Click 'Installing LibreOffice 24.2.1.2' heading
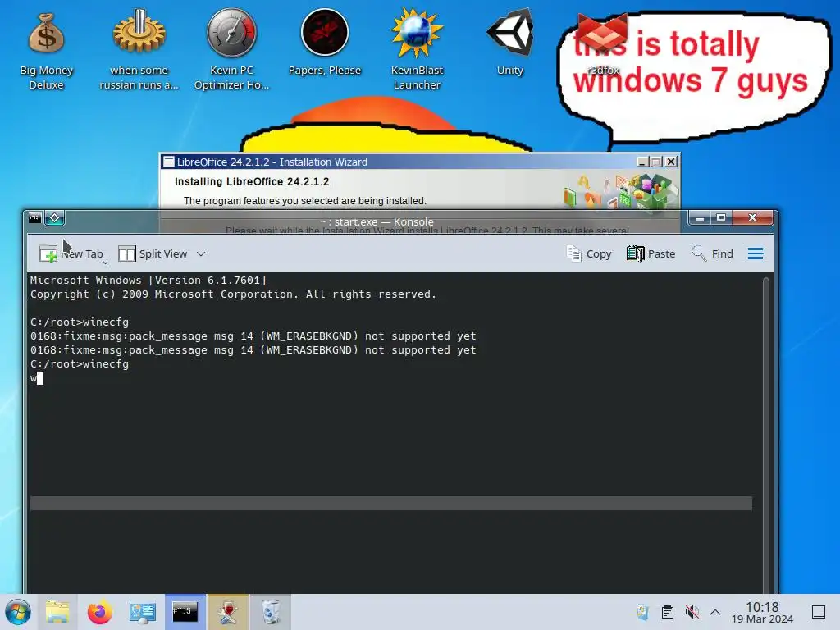 [x=252, y=181]
